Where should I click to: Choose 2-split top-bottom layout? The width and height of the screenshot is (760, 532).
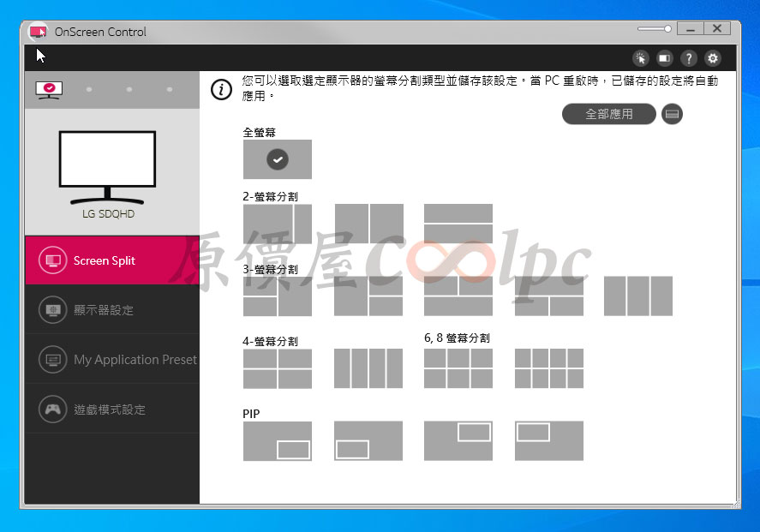(458, 224)
